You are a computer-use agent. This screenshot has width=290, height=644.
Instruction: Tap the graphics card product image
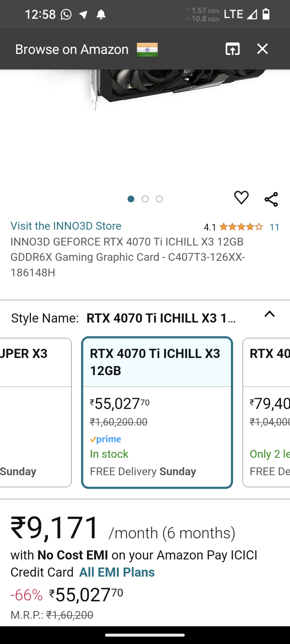177,89
